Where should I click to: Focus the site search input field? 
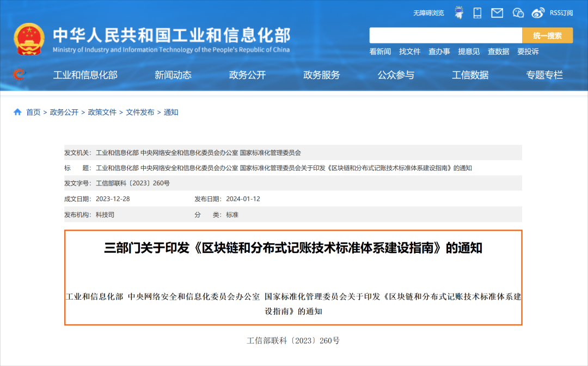point(445,35)
